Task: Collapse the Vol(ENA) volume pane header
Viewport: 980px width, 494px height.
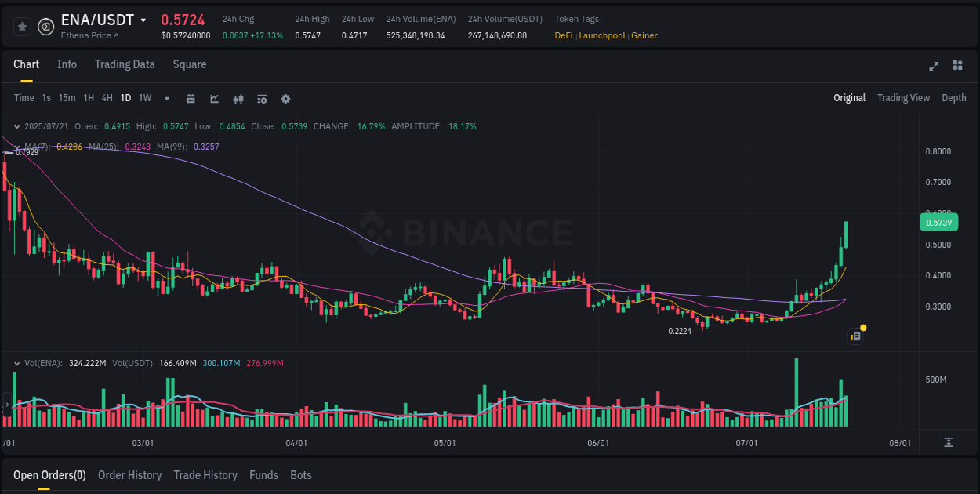Action: [17, 363]
